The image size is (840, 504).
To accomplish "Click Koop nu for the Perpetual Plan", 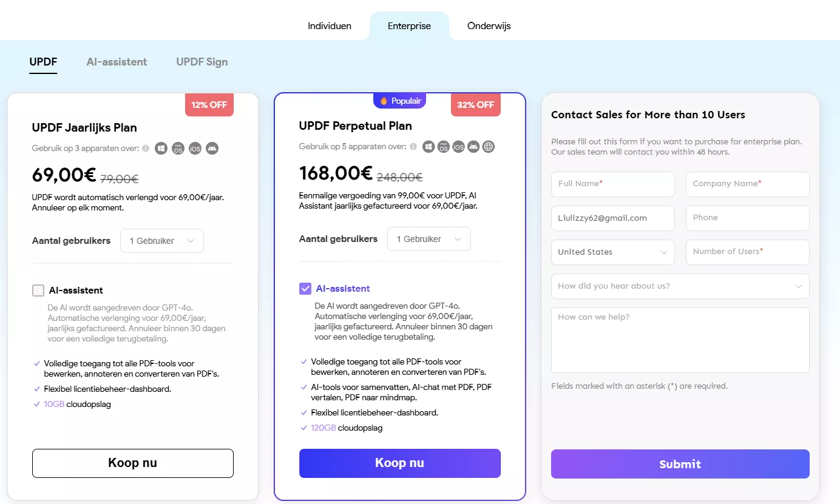I will pos(400,463).
